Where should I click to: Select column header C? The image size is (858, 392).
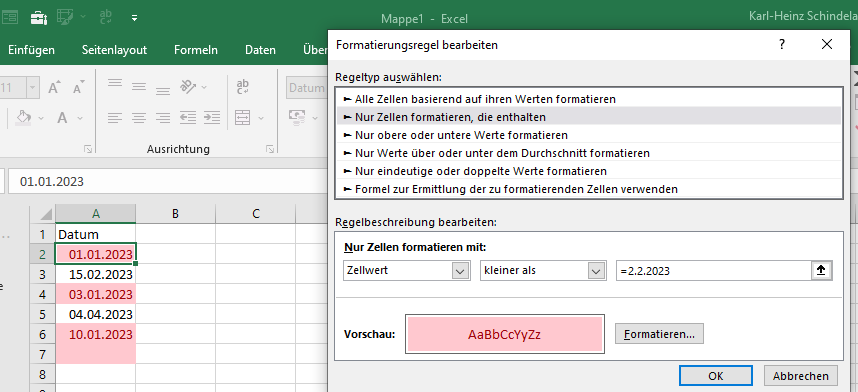pos(256,214)
